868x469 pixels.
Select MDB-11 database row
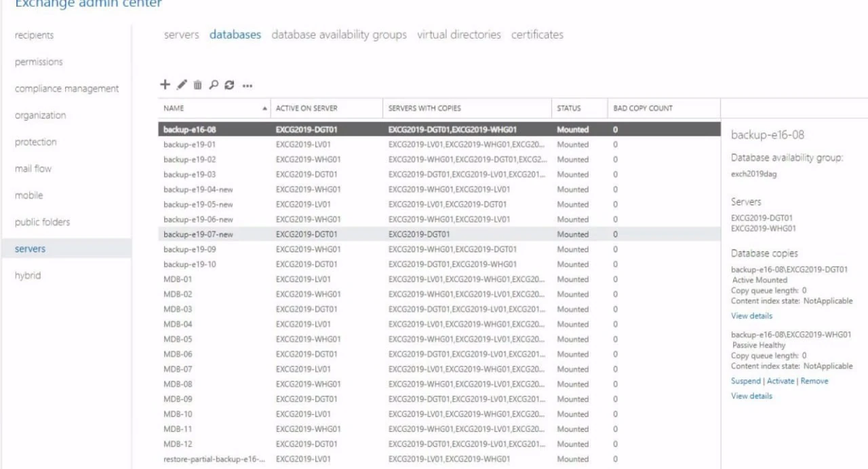tap(439, 428)
